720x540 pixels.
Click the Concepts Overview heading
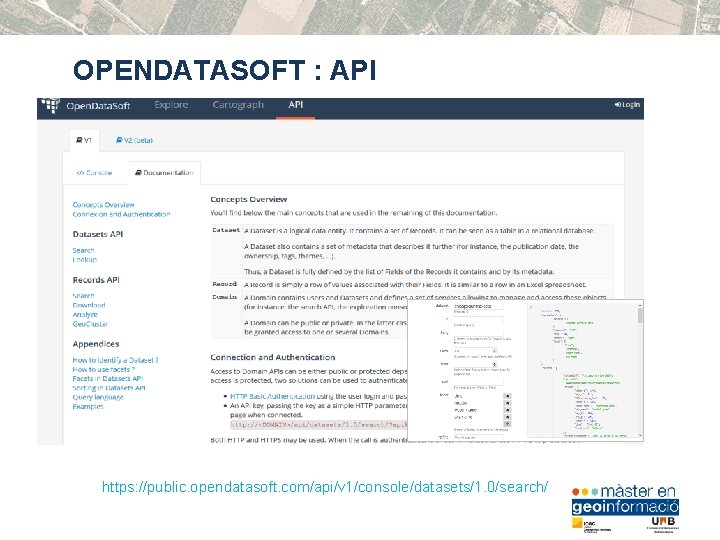pos(248,199)
